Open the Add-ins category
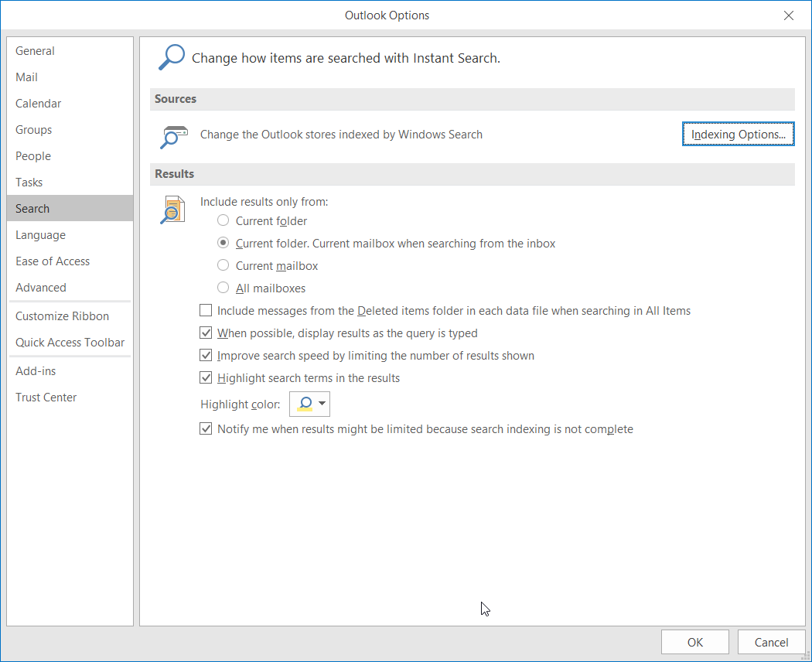The image size is (812, 662). point(70,371)
